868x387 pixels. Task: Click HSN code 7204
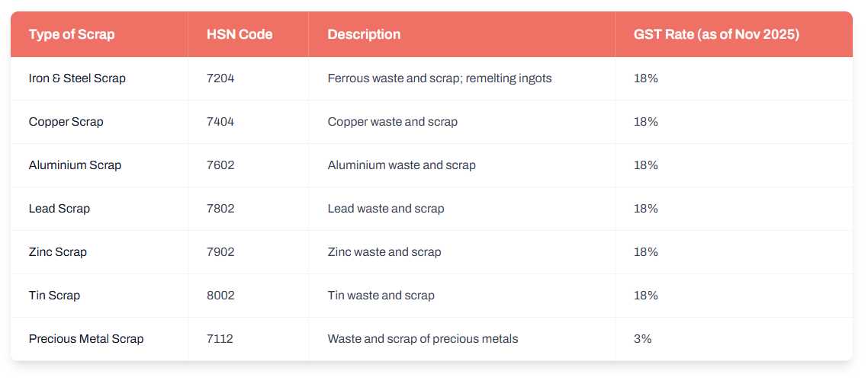[x=220, y=78]
